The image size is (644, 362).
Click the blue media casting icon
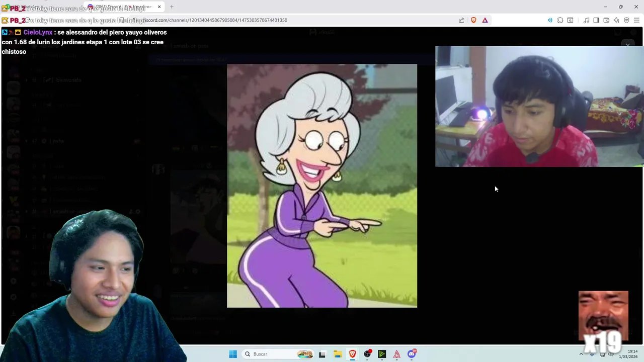[x=549, y=20]
